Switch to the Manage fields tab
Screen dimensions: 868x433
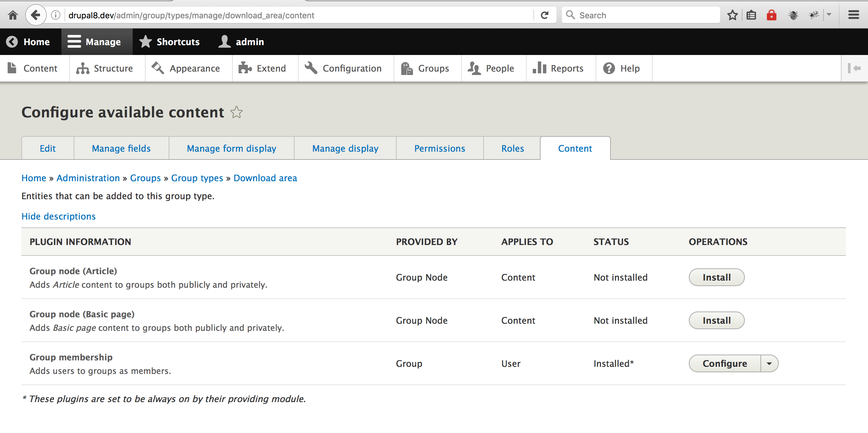click(x=121, y=148)
